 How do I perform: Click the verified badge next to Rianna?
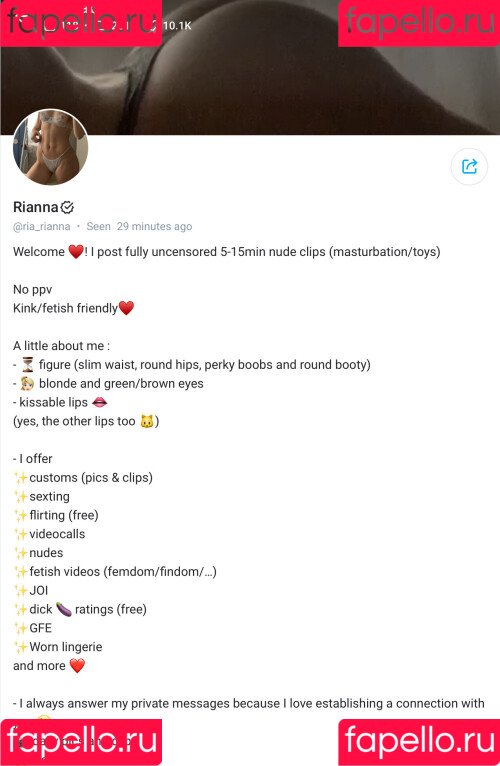(x=67, y=207)
